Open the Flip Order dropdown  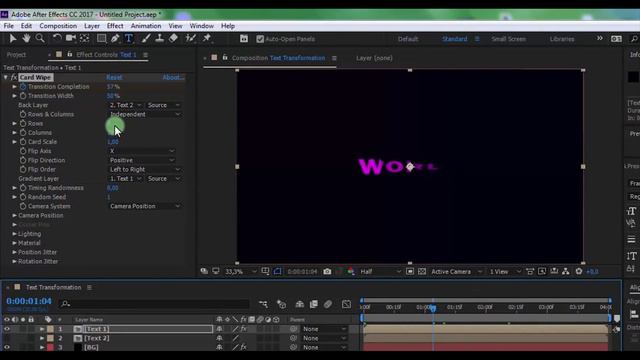(x=144, y=169)
